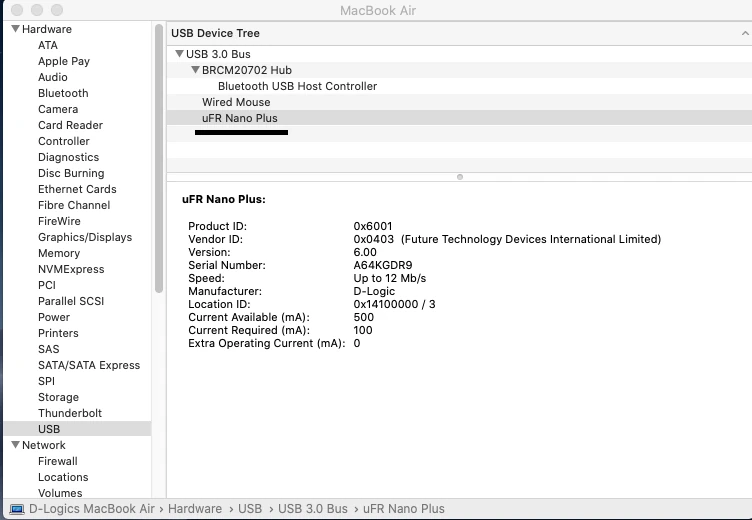This screenshot has height=520, width=752.
Task: Click the Current Required value 100
Action: click(363, 330)
